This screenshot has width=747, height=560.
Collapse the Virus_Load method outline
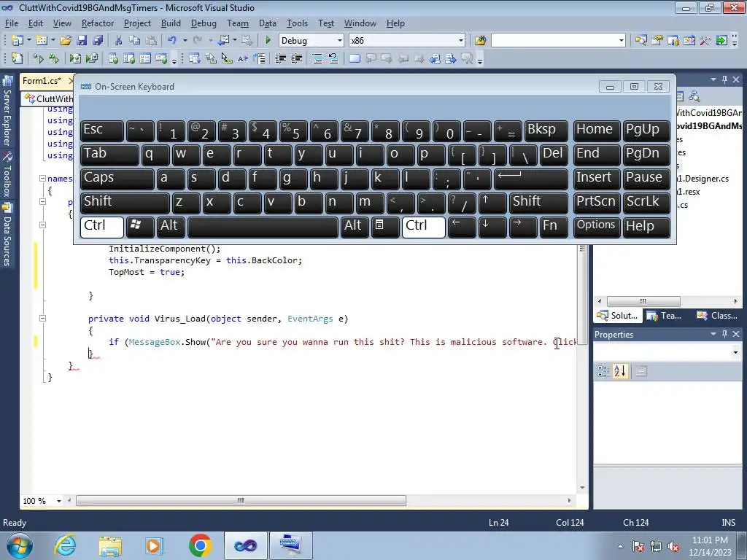[42, 319]
